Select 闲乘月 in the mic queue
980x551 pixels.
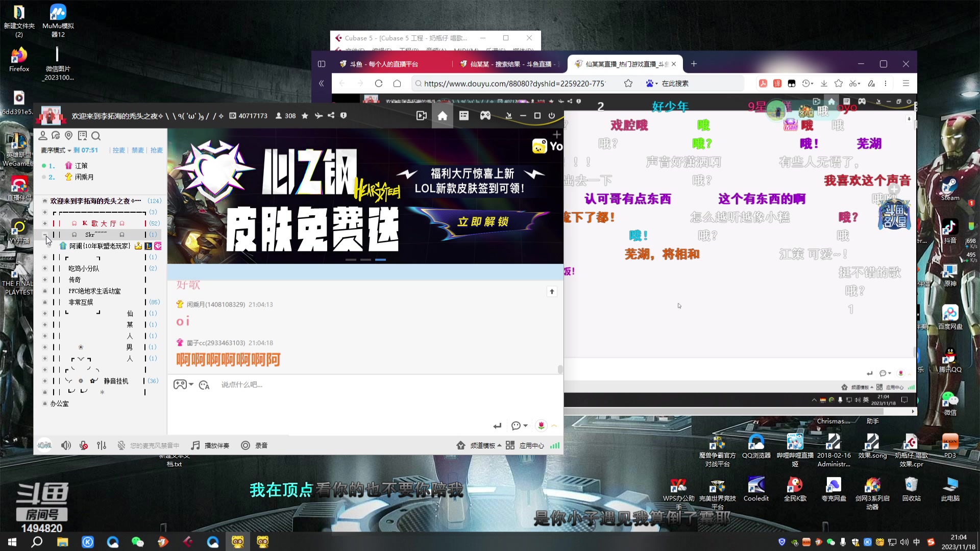(x=84, y=177)
